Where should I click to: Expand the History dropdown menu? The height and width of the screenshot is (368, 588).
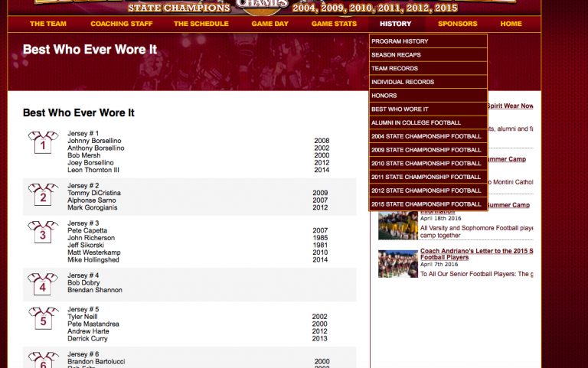pyautogui.click(x=396, y=24)
